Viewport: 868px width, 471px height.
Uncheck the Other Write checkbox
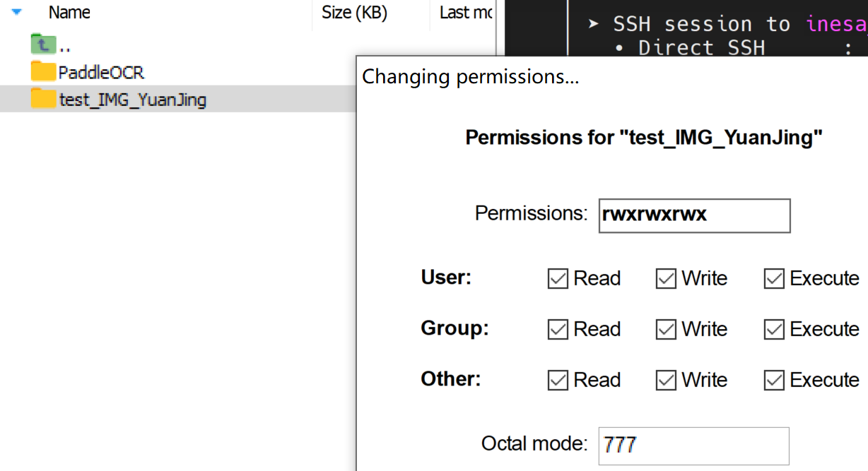(666, 381)
